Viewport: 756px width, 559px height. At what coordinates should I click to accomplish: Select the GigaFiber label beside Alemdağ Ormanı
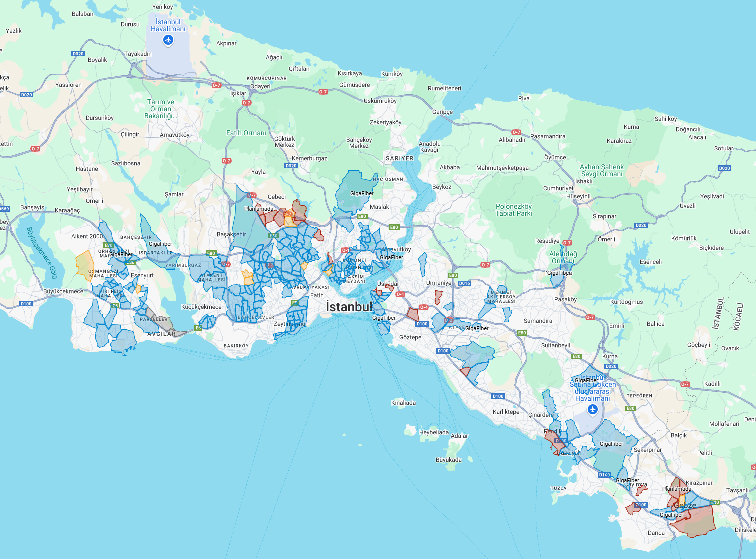pos(560,273)
